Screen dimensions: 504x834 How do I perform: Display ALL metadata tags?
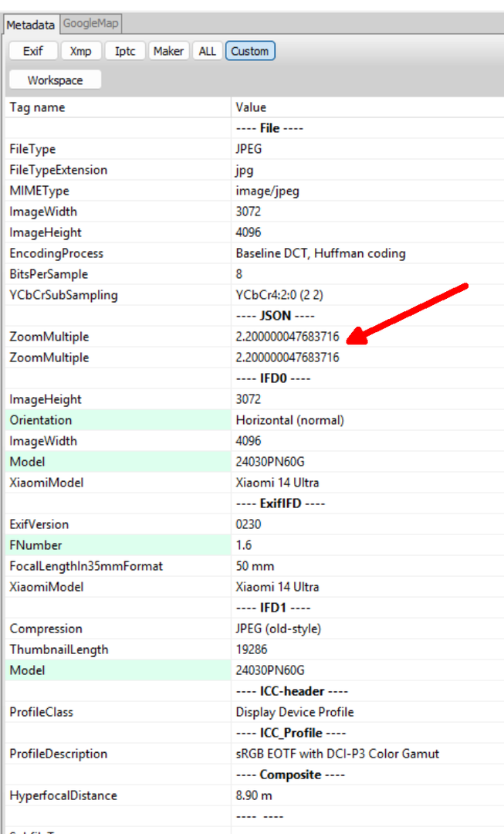(207, 51)
